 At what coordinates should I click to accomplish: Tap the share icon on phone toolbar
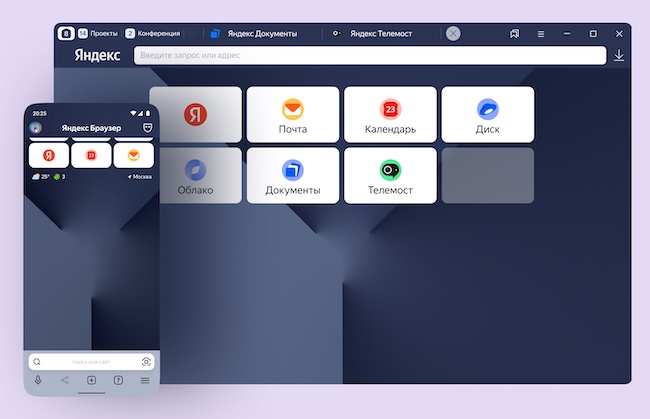coord(65,380)
